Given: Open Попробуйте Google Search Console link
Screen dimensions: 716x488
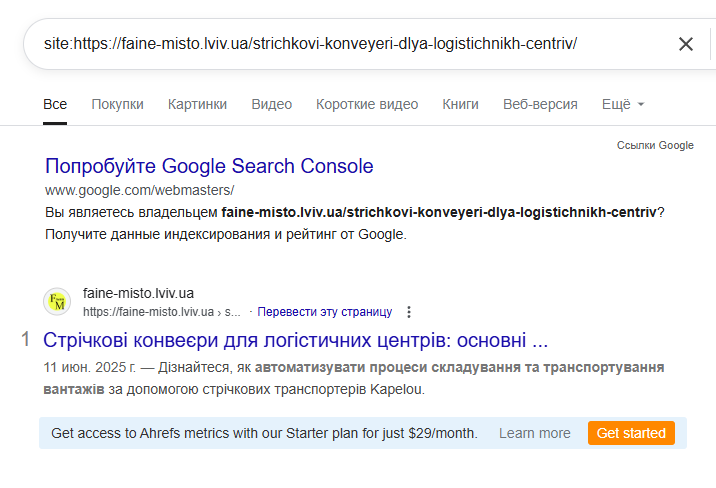Looking at the screenshot, I should tap(209, 166).
